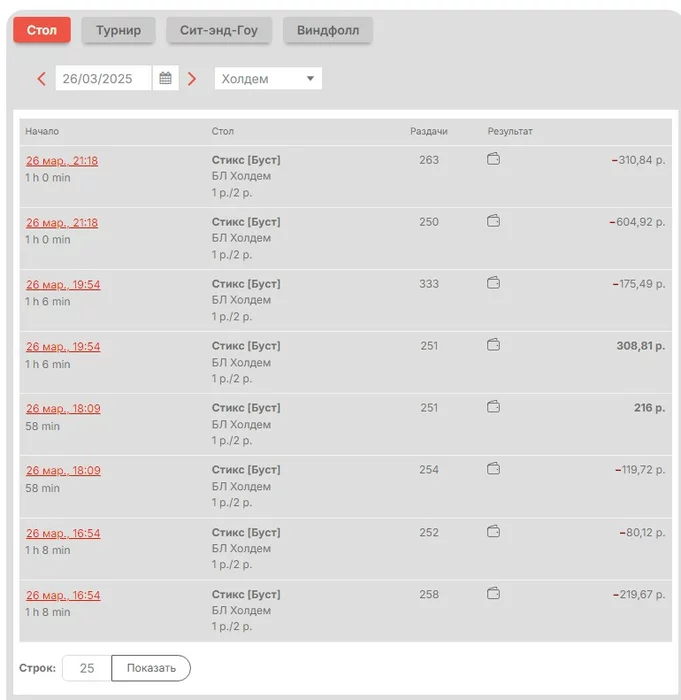Click wallet icon in the −310,84 р. row
681x700 pixels.
point(493,160)
